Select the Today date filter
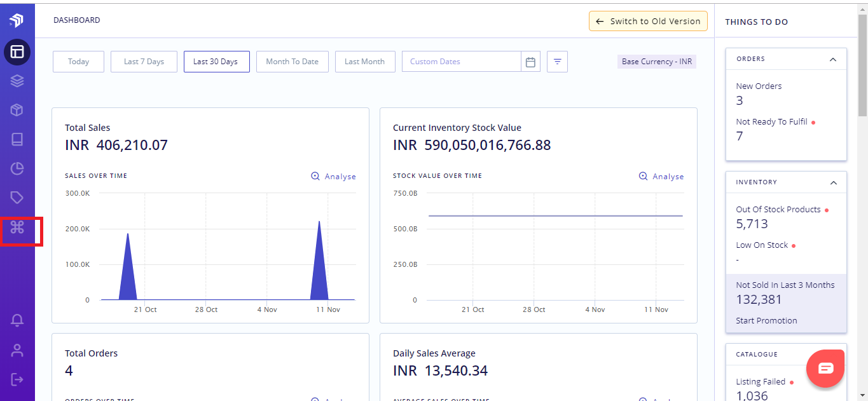The width and height of the screenshot is (868, 401). tap(78, 62)
